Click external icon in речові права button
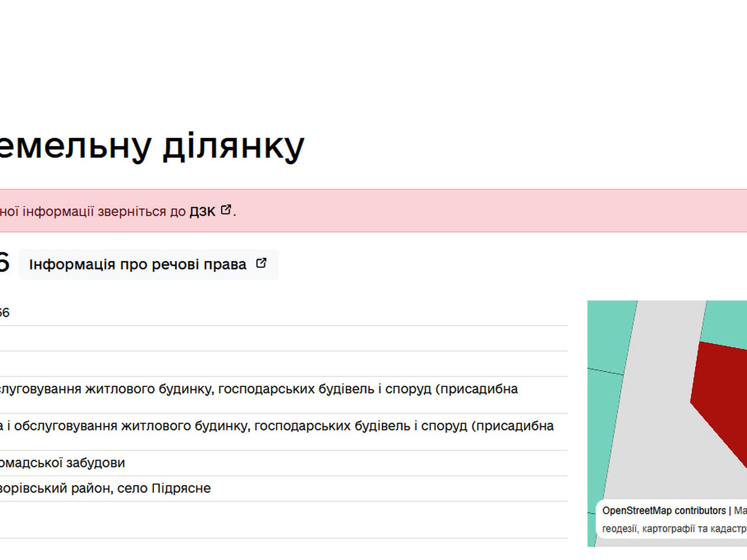The width and height of the screenshot is (747, 560). (261, 263)
